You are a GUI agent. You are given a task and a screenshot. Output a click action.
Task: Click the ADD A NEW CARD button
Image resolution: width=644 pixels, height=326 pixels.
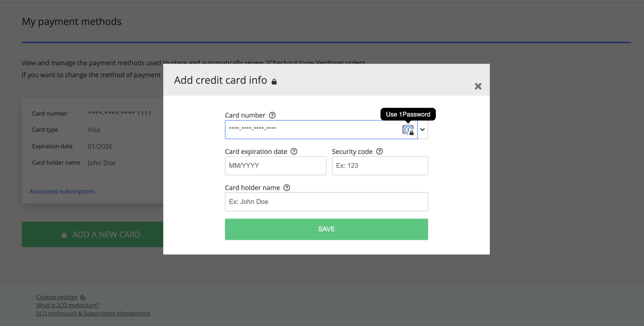93,235
